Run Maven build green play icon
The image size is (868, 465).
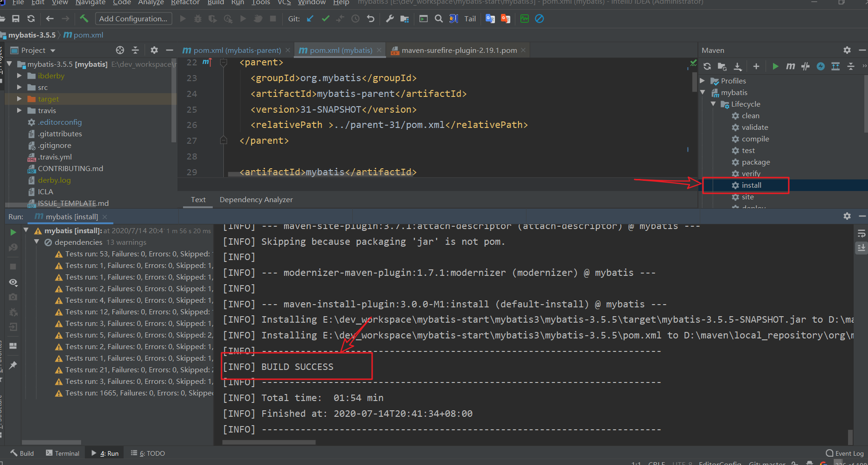775,66
